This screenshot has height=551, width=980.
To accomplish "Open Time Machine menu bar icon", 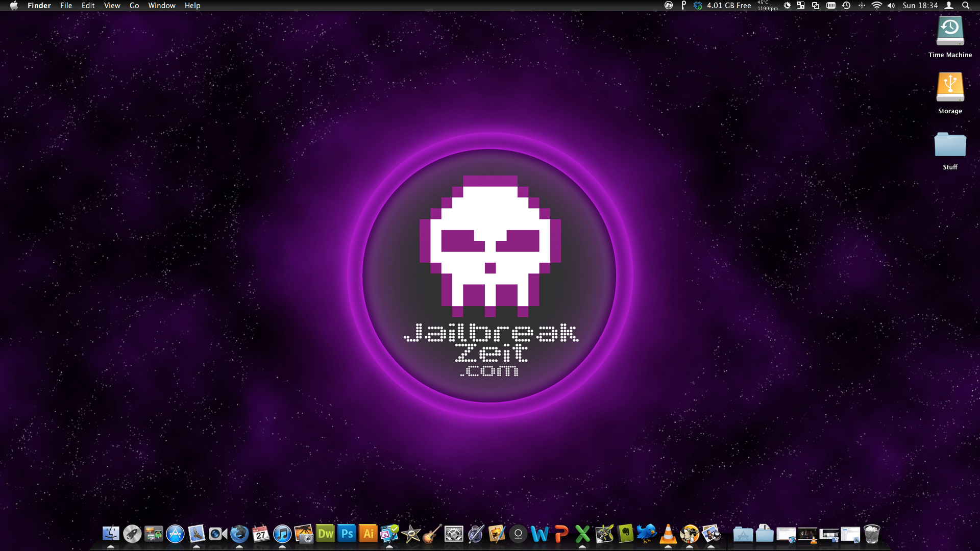I will pyautogui.click(x=846, y=6).
